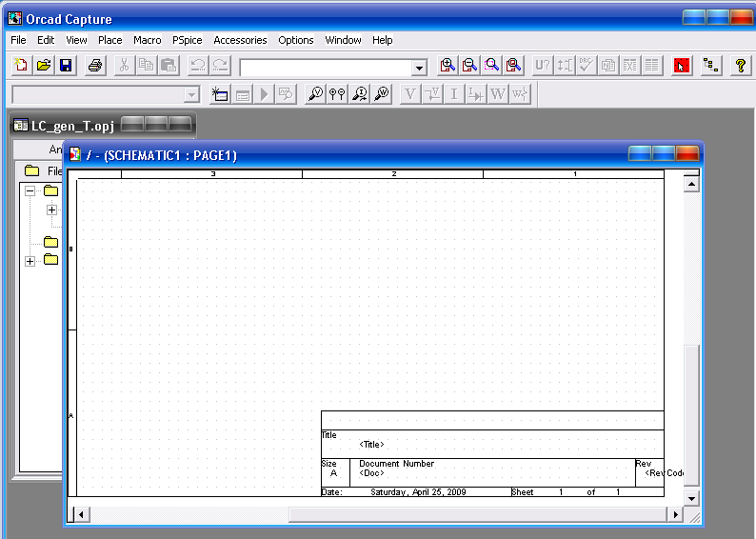Print the schematic using printer icon
Screen dimensions: 756x539
point(95,65)
